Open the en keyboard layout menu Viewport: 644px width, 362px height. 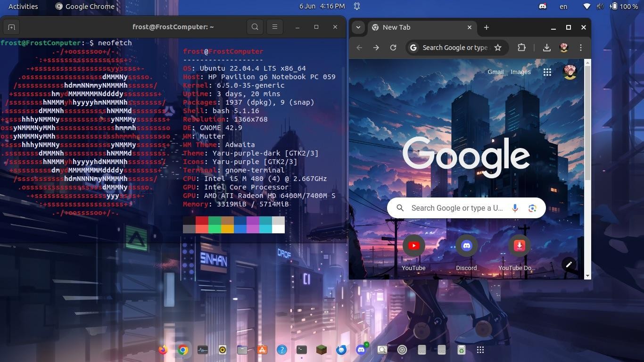563,6
